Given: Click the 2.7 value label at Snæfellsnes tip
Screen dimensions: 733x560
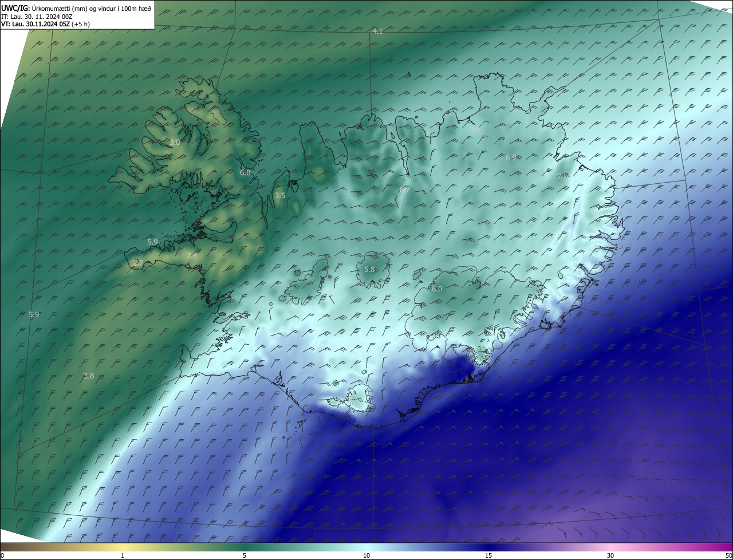Looking at the screenshot, I should point(137,263).
